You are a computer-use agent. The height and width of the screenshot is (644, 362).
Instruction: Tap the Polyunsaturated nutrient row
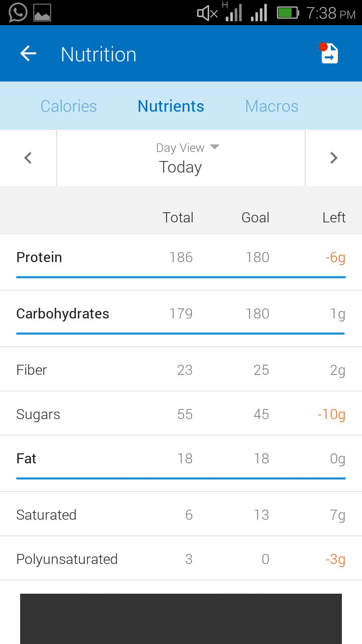181,559
